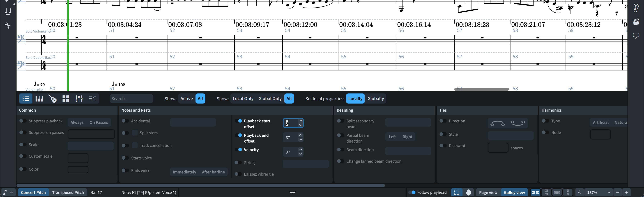Select the hand tool in status bar
Image resolution: width=644 pixels, height=197 pixels.
coord(468,192)
